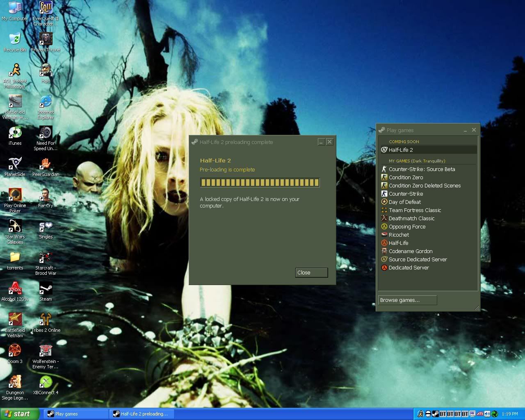Screen dimensions: 525x420
Task: Switch to the Play games taskbar button
Action: 76,414
